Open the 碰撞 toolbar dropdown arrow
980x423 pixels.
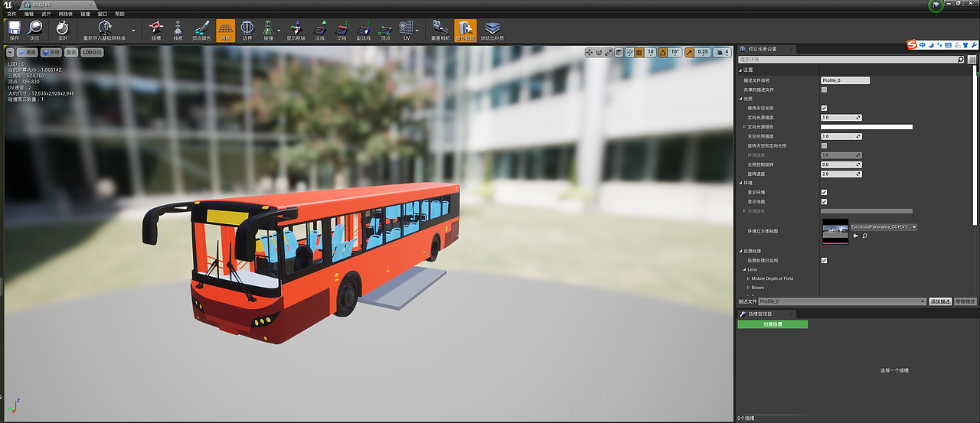(x=279, y=31)
